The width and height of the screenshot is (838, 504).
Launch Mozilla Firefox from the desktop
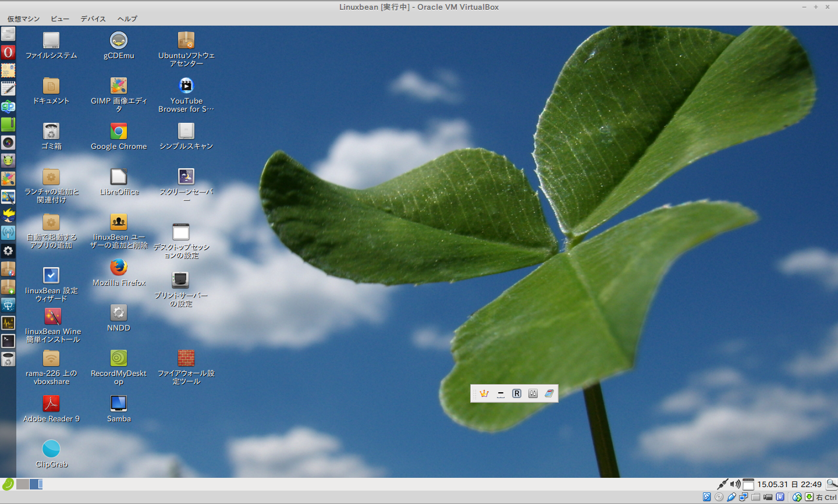pos(119,268)
